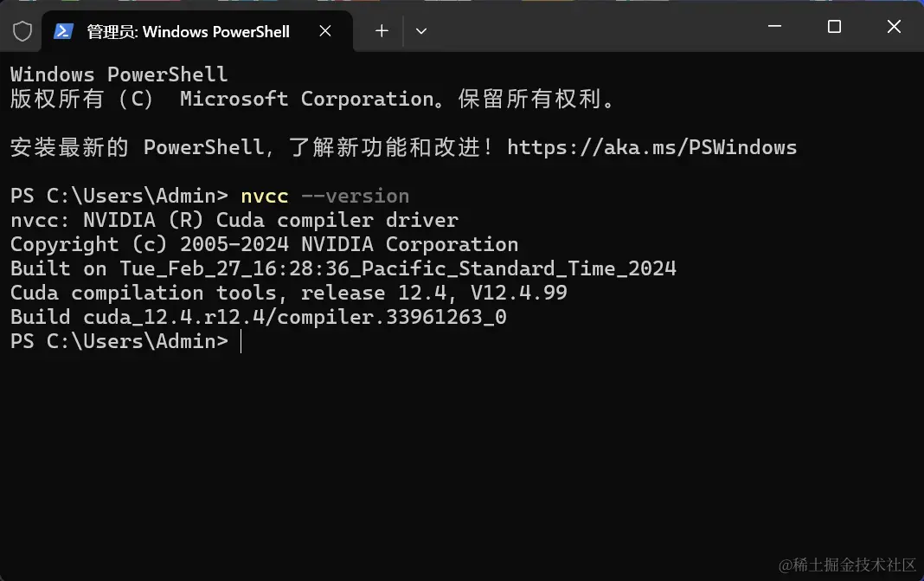Image resolution: width=924 pixels, height=581 pixels.
Task: Click the Copyright 2005-2024 NVIDIA Corporation line
Action: [x=264, y=244]
